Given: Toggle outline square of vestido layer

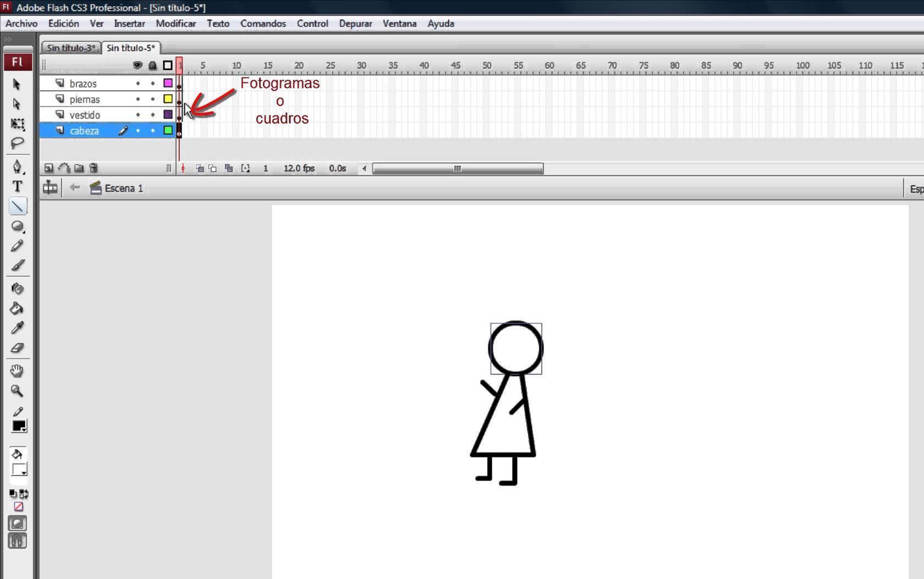Looking at the screenshot, I should coord(168,115).
